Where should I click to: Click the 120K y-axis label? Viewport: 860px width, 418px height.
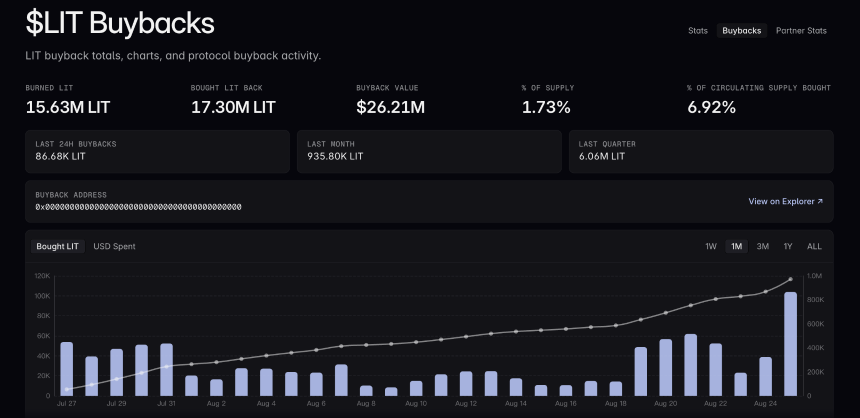pyautogui.click(x=42, y=276)
